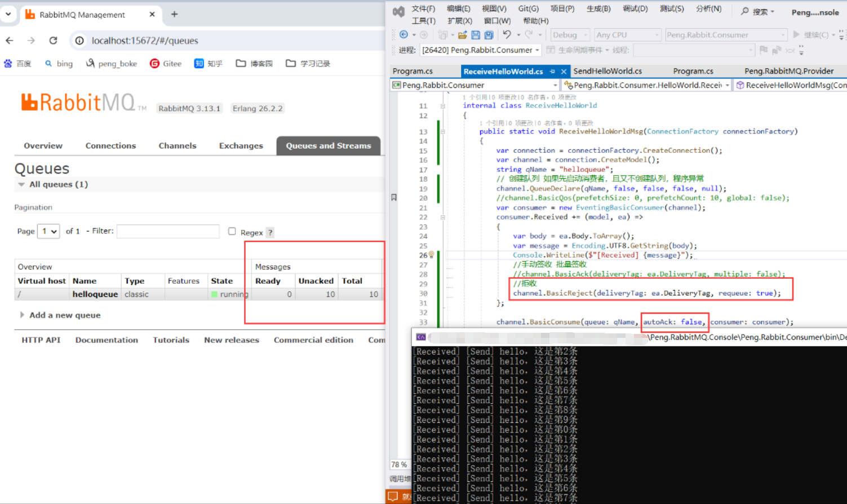Screen dimensions: 847x504
Task: Open the 学习记录 bookmark folder
Action: pos(308,64)
